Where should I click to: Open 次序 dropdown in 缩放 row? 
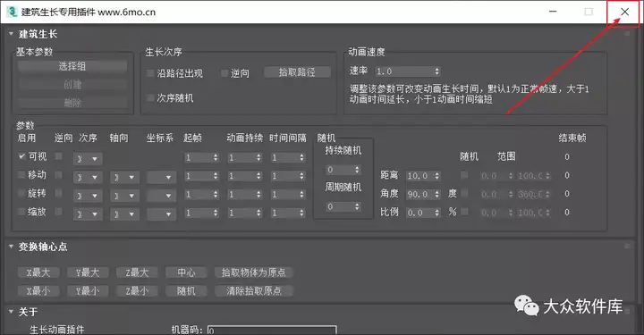[x=88, y=214]
